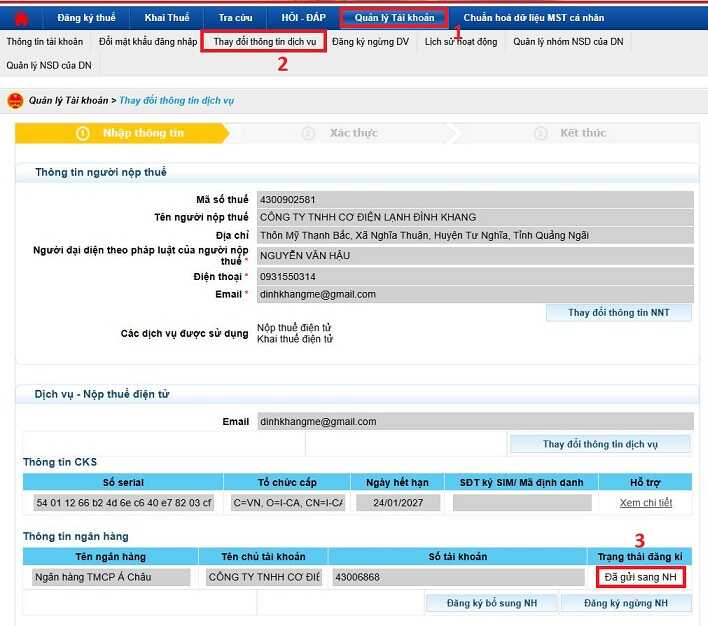Image resolution: width=708 pixels, height=626 pixels.
Task: Click the Số serial certificate field
Action: click(123, 503)
